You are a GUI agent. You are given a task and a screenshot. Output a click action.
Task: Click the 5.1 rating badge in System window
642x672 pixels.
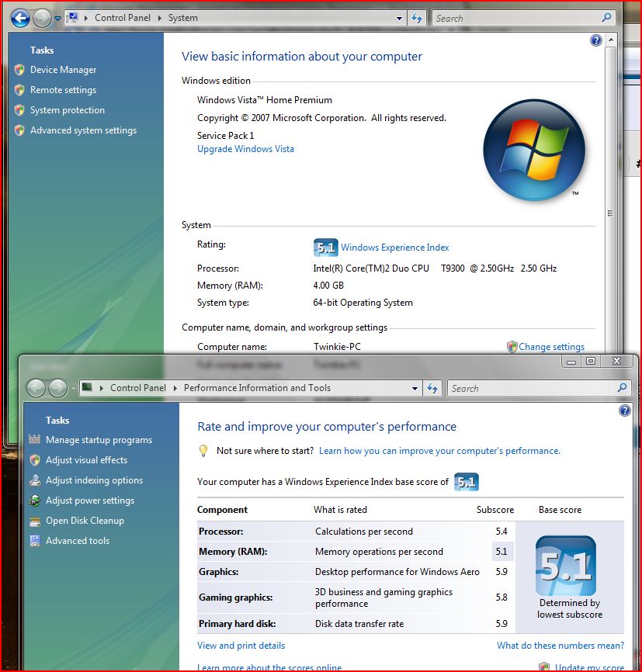click(x=325, y=248)
